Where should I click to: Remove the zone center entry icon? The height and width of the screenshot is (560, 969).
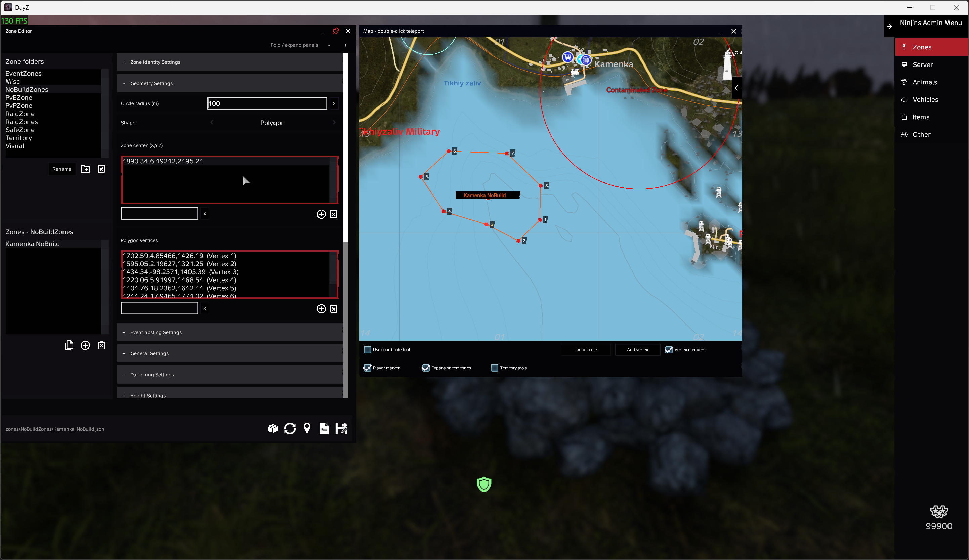pyautogui.click(x=334, y=214)
